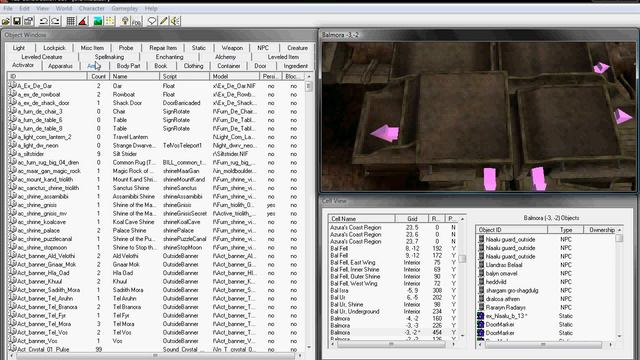Select the Container tab
The width and height of the screenshot is (640, 360).
pyautogui.click(x=229, y=66)
